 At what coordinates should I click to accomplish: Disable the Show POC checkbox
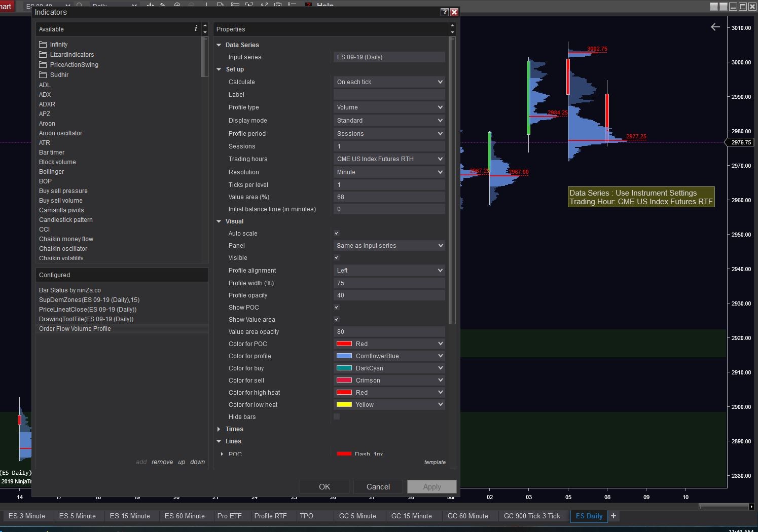(x=337, y=308)
